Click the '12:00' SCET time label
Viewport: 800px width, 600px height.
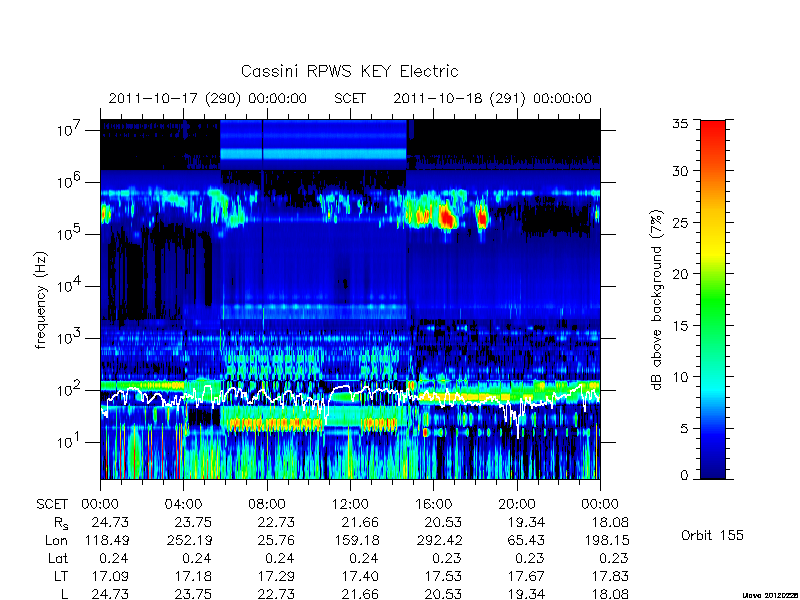pyautogui.click(x=350, y=505)
